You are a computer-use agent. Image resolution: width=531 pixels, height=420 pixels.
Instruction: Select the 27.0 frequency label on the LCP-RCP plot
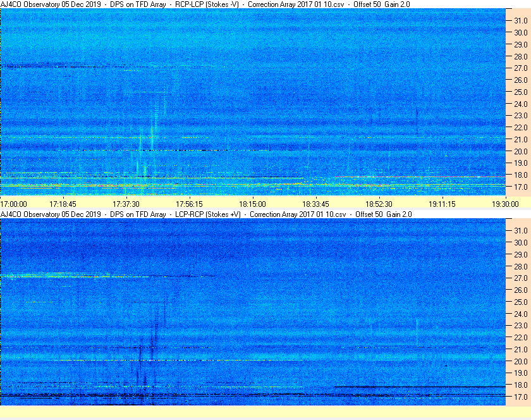521,278
